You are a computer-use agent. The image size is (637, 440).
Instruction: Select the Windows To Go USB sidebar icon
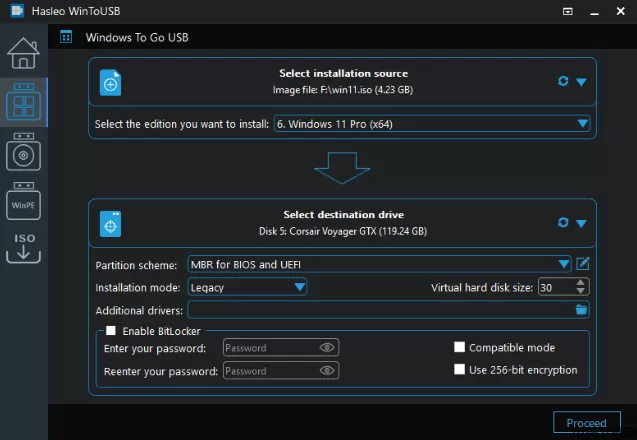point(23,103)
